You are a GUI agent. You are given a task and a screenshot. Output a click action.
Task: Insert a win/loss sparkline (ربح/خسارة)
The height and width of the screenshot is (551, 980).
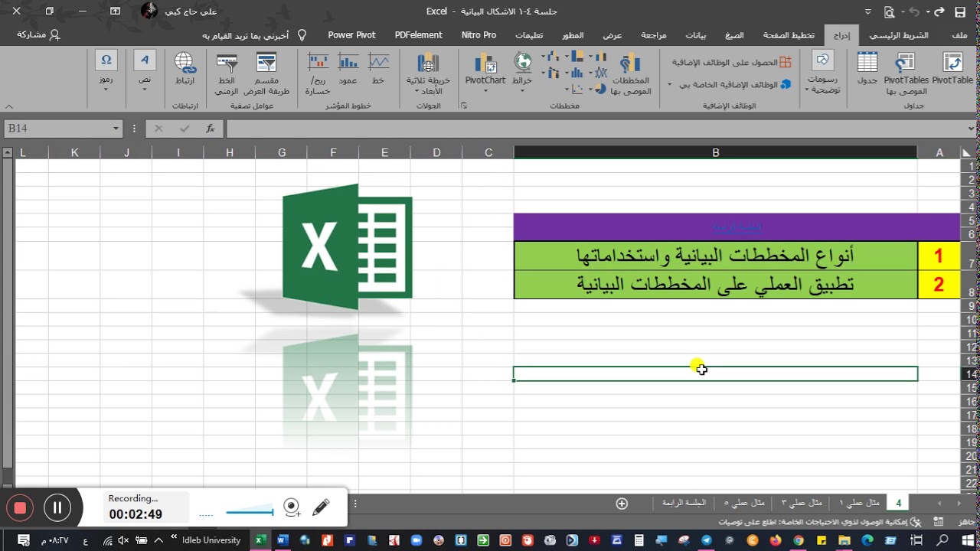click(318, 73)
